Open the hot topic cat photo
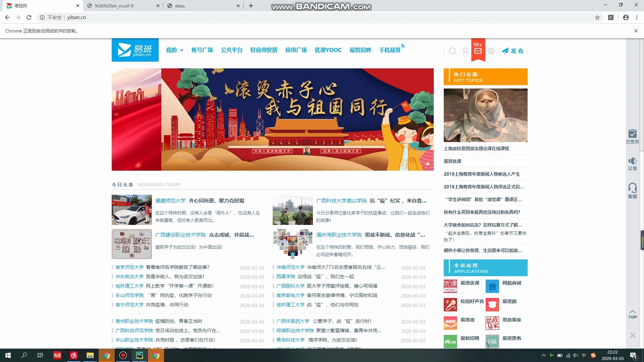Screen dimensions: 644x362 pyautogui.click(x=485, y=115)
